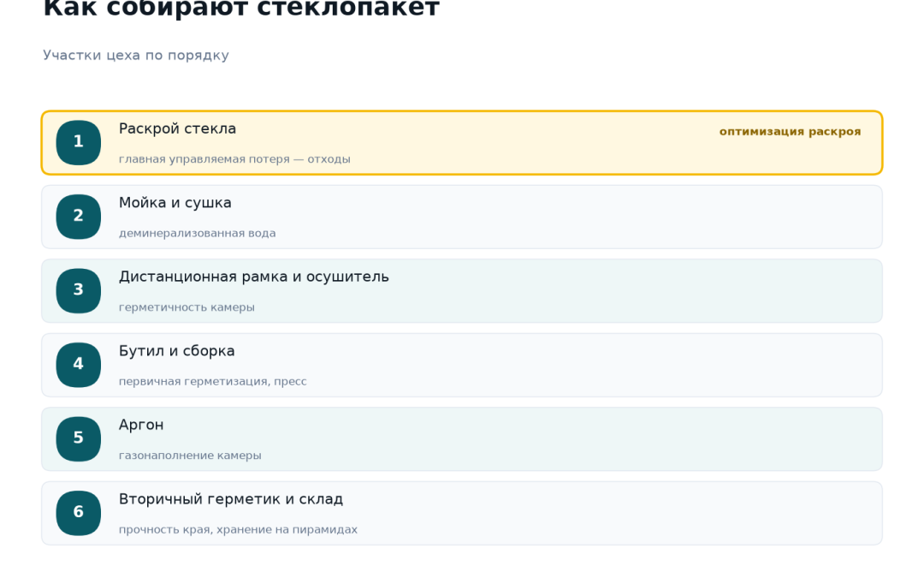Screen dimensions: 924x578
Task: Click the step 1 number badge
Action: click(79, 143)
